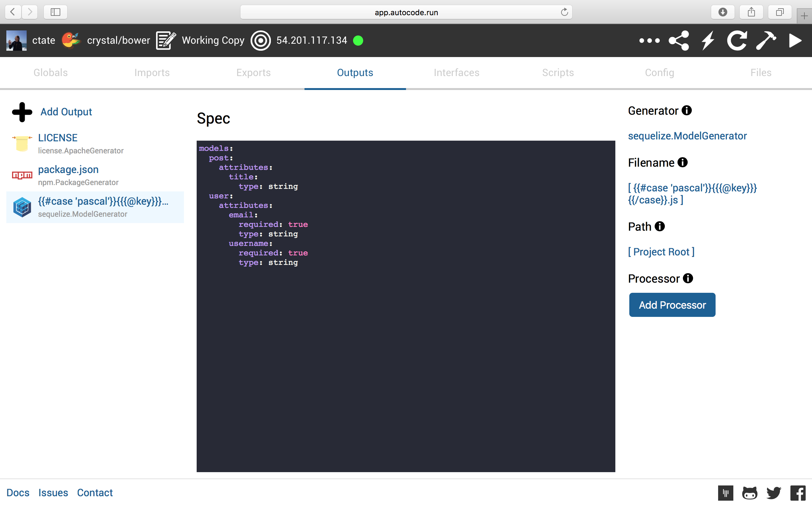812x507 pixels.
Task: Open the GitHub octocat footer icon
Action: pyautogui.click(x=750, y=492)
